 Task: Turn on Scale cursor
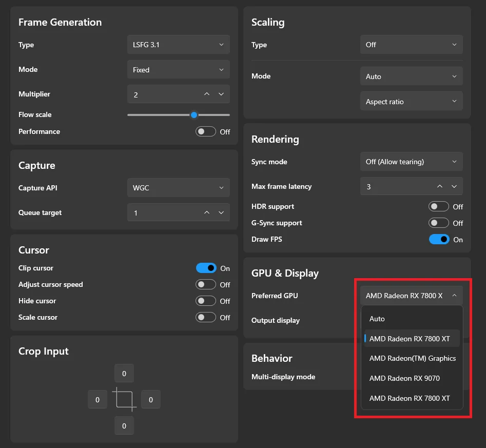206,317
